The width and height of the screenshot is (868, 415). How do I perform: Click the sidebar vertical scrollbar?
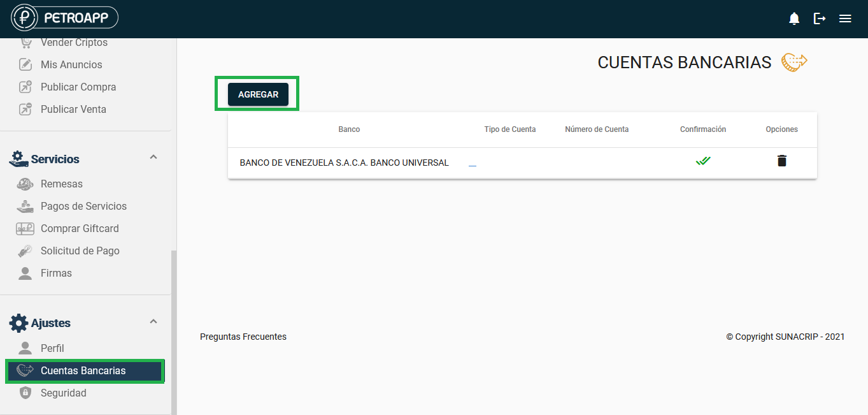click(x=174, y=331)
